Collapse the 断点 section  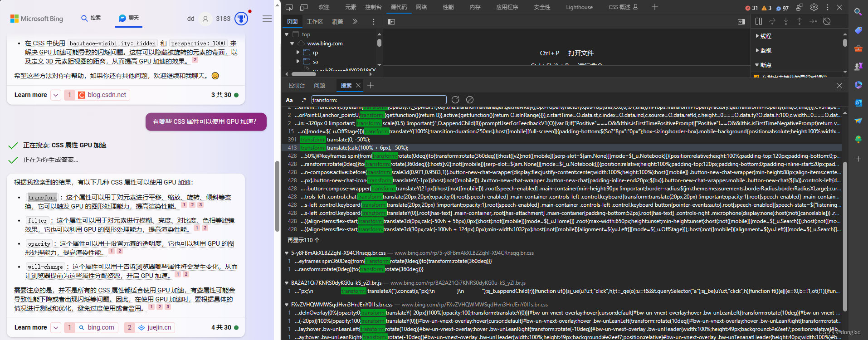pos(757,65)
